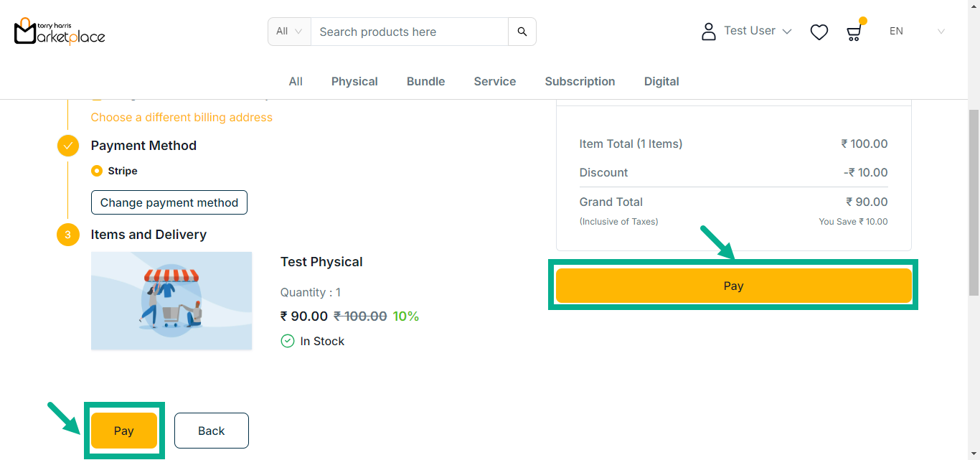Click the Search products input field
The width and height of the screenshot is (980, 460).
(x=409, y=32)
